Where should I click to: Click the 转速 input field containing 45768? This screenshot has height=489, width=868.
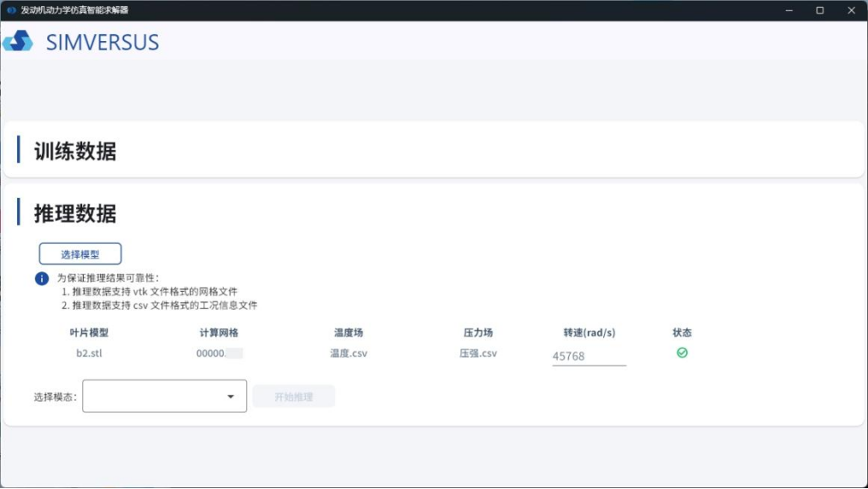(x=589, y=356)
